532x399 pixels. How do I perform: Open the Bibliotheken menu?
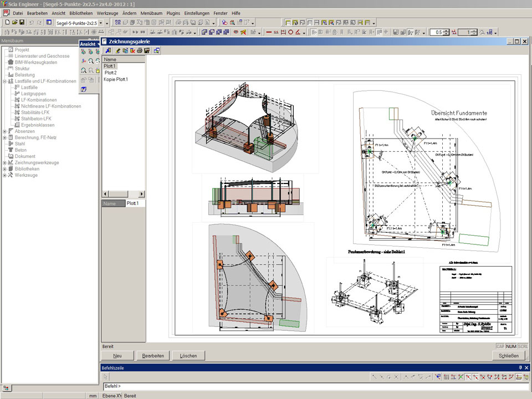(x=81, y=13)
